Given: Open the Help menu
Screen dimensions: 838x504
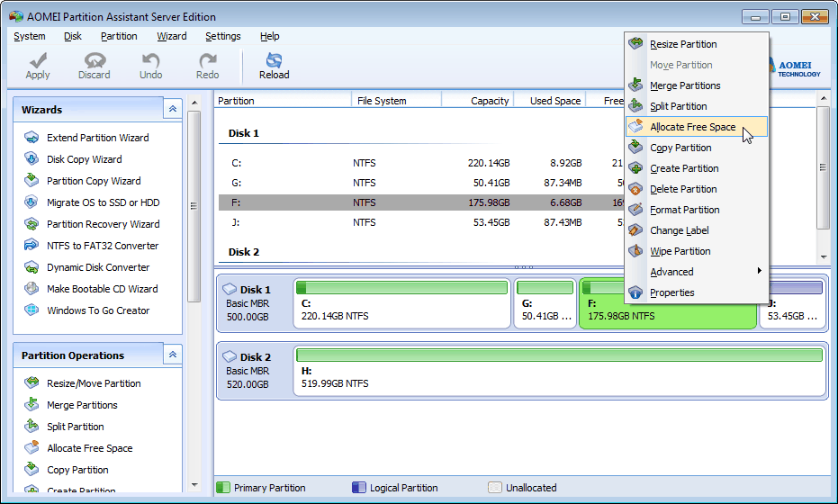Looking at the screenshot, I should click(270, 36).
